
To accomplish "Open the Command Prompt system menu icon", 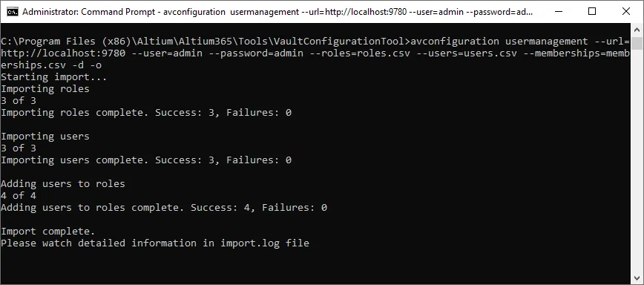I will 13,11.
